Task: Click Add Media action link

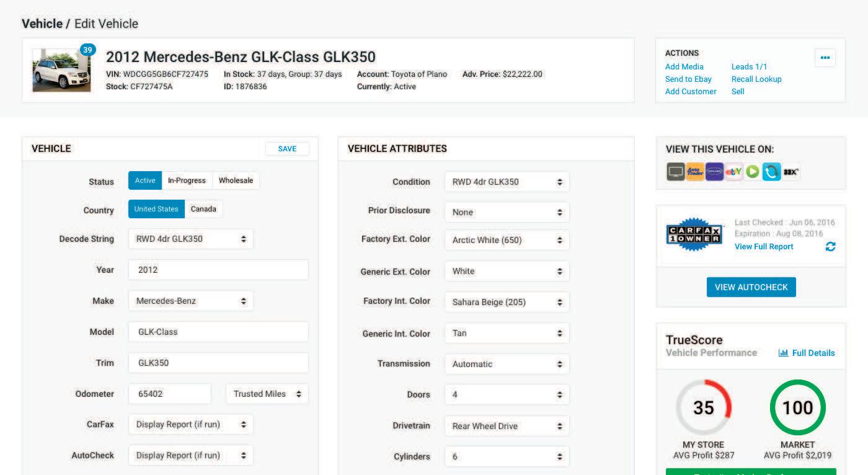Action: (684, 66)
